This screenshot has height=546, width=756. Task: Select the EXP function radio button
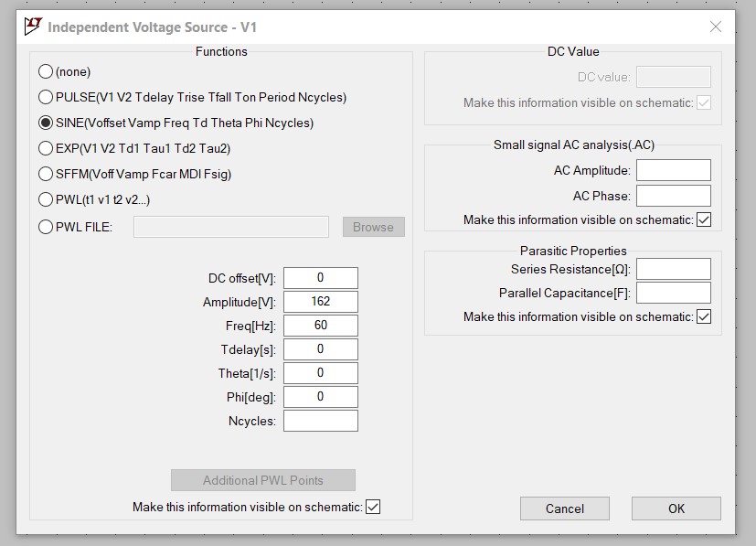coord(46,148)
